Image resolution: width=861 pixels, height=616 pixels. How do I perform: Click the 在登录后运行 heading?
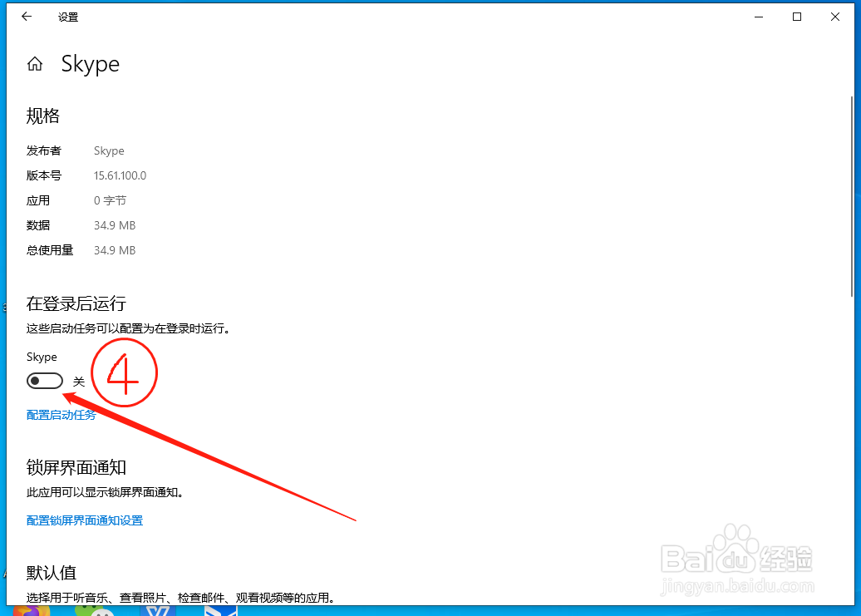[76, 303]
